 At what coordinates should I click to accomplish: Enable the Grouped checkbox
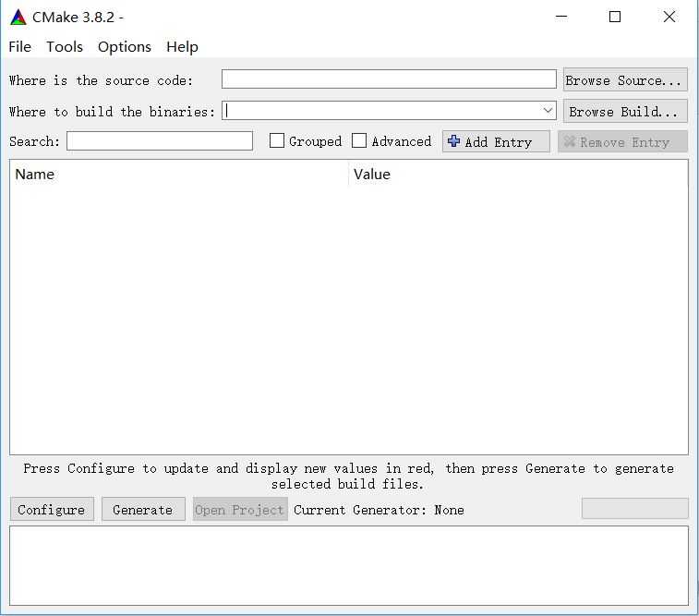(277, 141)
